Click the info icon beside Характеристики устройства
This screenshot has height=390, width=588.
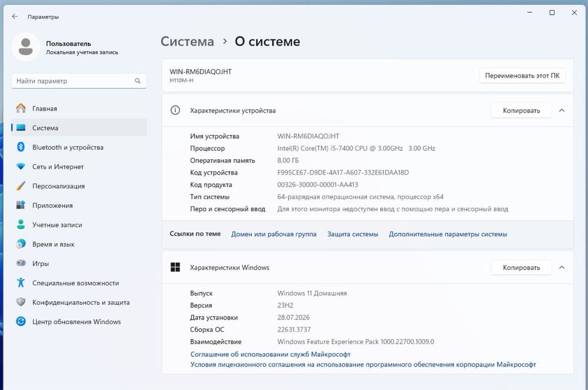[175, 110]
